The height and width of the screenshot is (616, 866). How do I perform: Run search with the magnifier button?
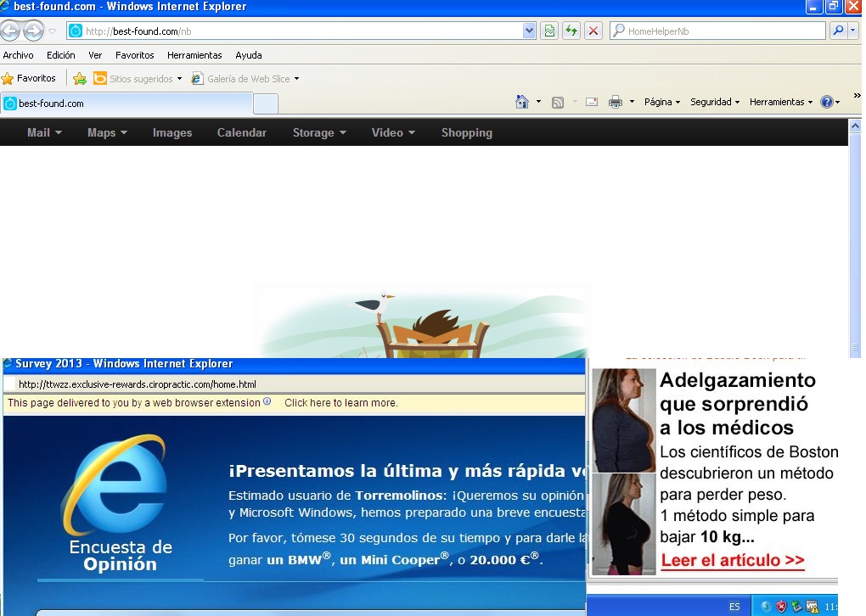838,31
